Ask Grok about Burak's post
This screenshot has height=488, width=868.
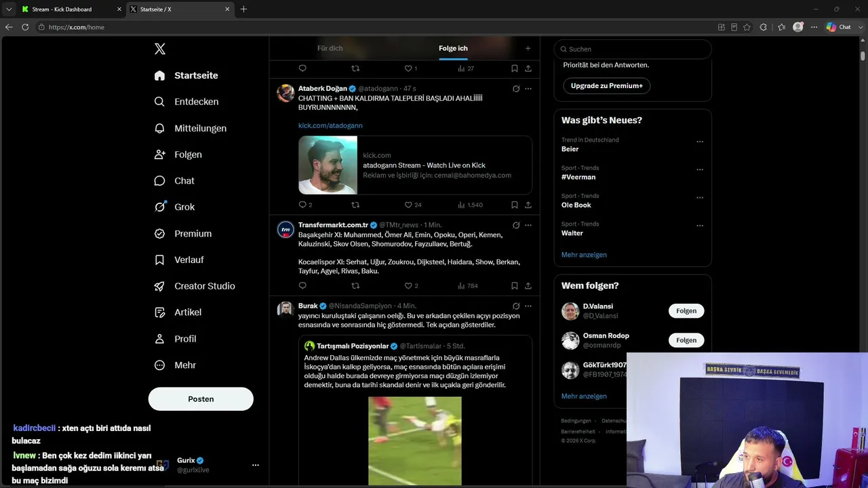coord(516,306)
